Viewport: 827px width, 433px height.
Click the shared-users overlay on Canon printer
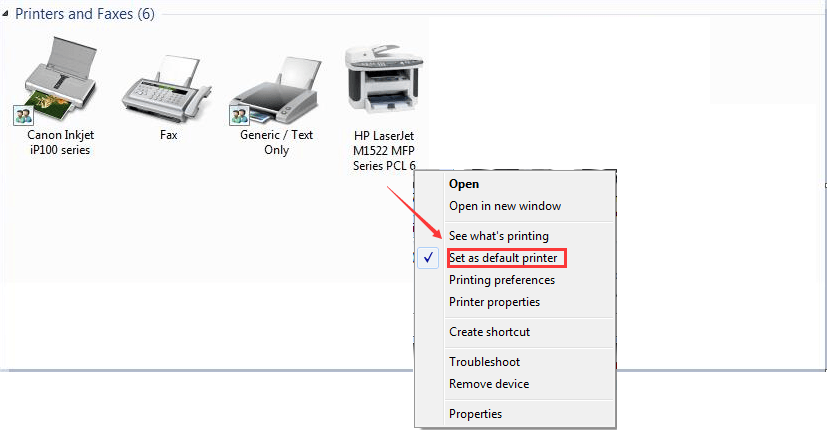[x=23, y=115]
